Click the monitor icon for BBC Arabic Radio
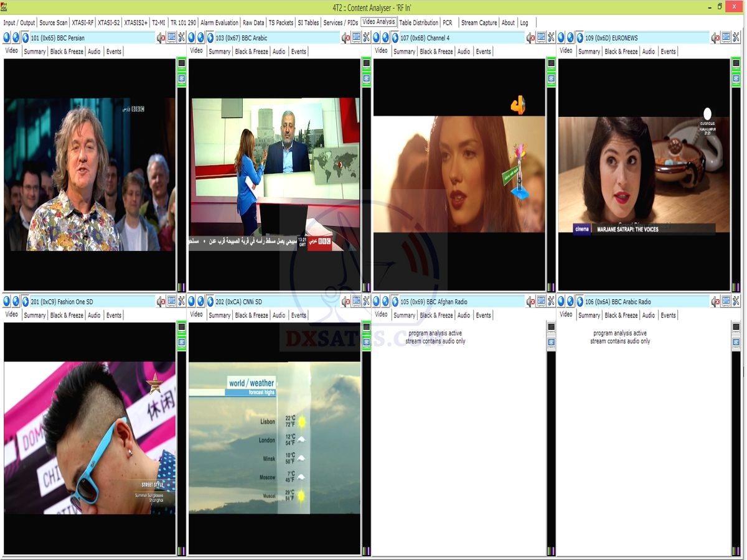 tap(726, 302)
